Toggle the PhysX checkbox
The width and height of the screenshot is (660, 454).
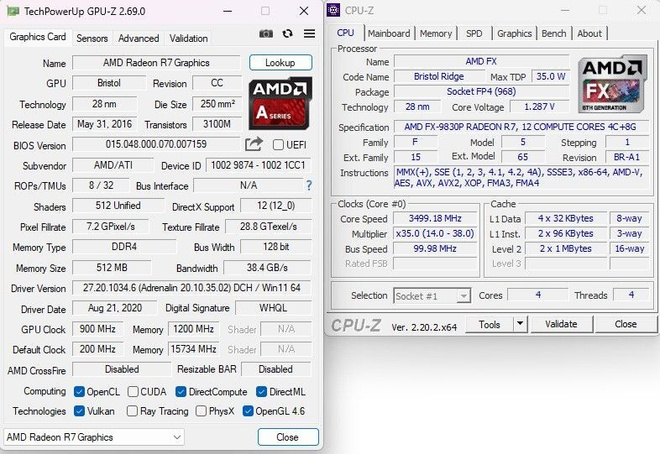pos(201,411)
